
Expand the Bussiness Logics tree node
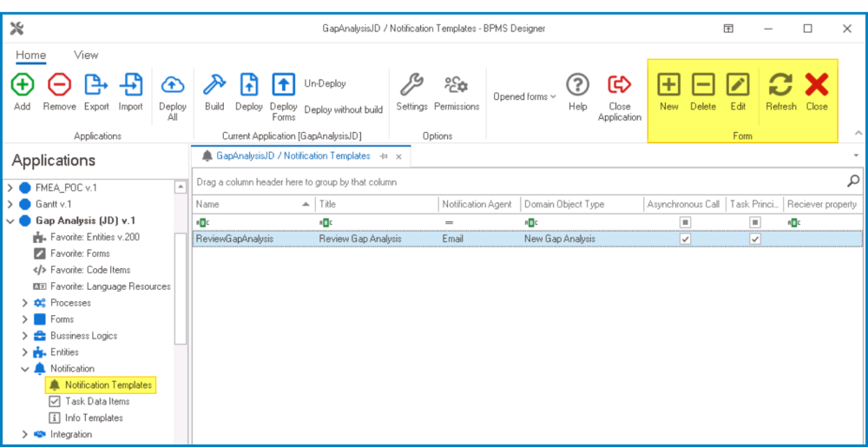tap(24, 335)
